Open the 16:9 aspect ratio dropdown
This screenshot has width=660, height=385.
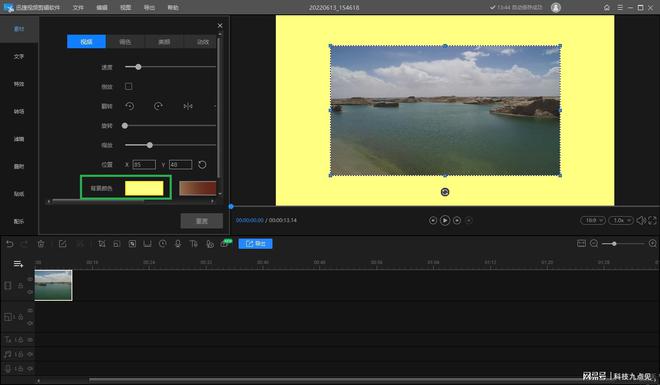(x=593, y=220)
